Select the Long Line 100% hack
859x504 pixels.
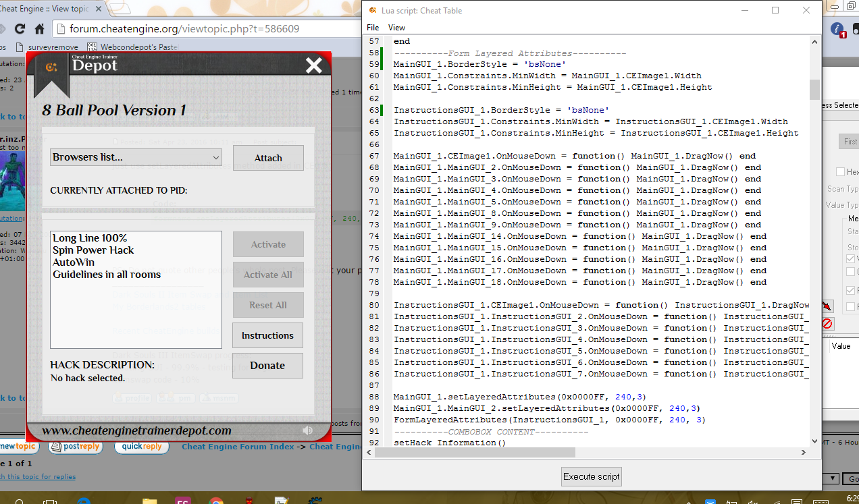tap(90, 238)
